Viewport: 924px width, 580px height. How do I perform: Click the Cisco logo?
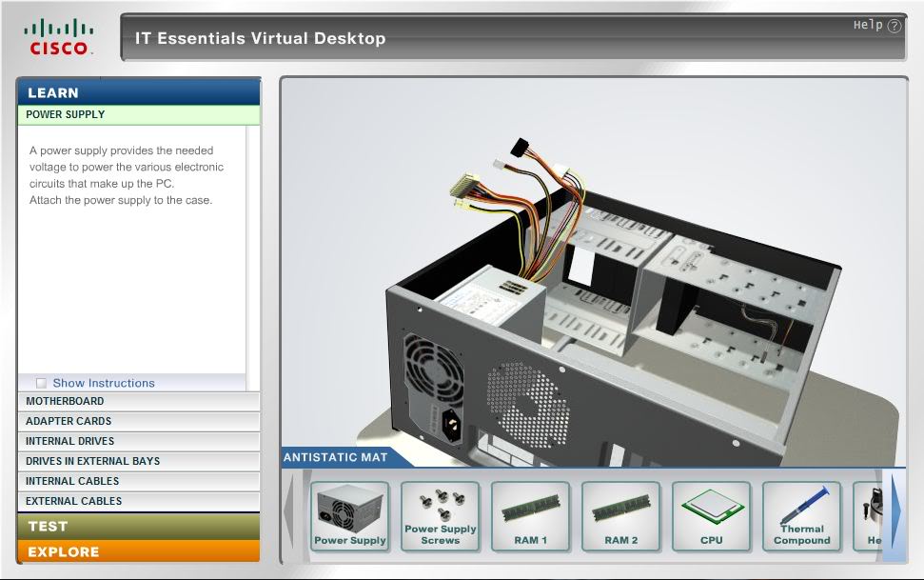coord(57,29)
